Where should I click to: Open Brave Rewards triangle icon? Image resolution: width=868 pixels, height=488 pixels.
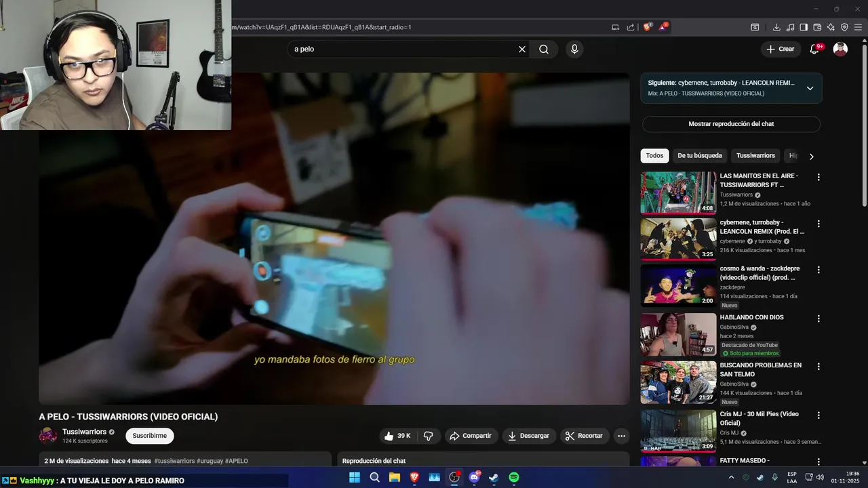664,27
